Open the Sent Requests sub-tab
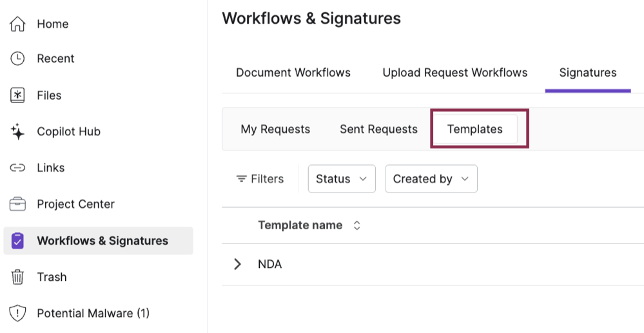Screen dimensions: 644x333 coord(378,129)
